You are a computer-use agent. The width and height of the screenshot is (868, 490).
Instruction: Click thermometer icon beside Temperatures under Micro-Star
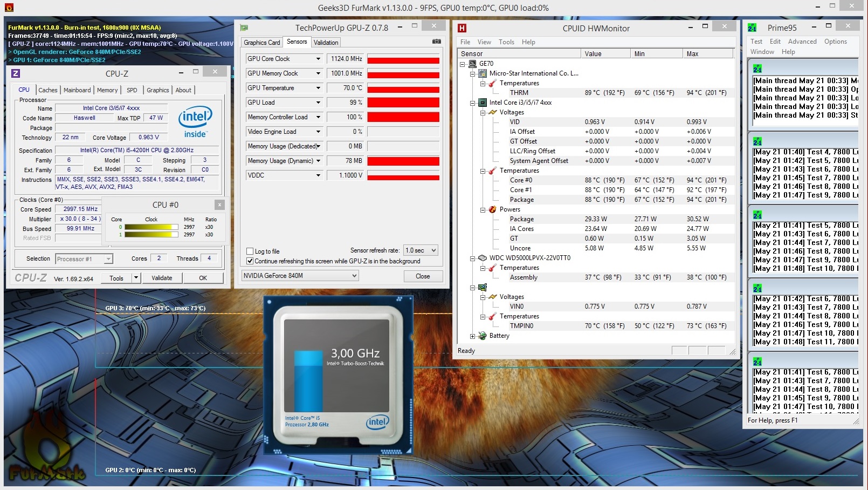pyautogui.click(x=492, y=83)
